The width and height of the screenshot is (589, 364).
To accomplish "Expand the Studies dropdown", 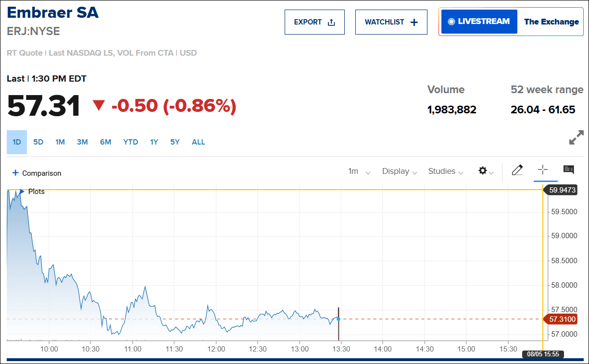I will 446,171.
